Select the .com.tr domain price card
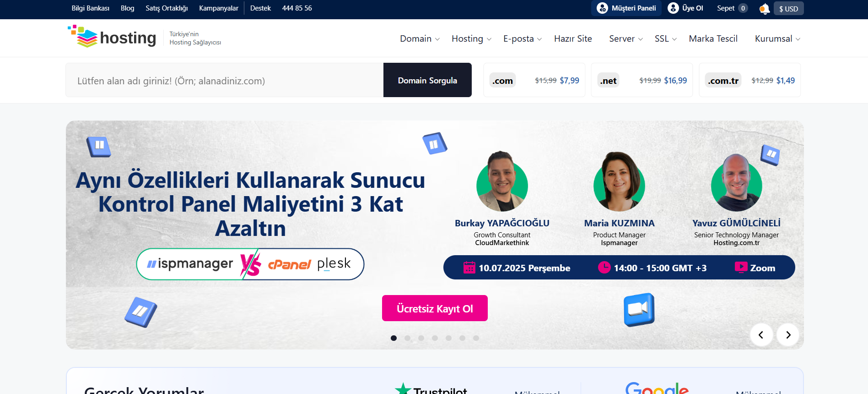 point(749,80)
